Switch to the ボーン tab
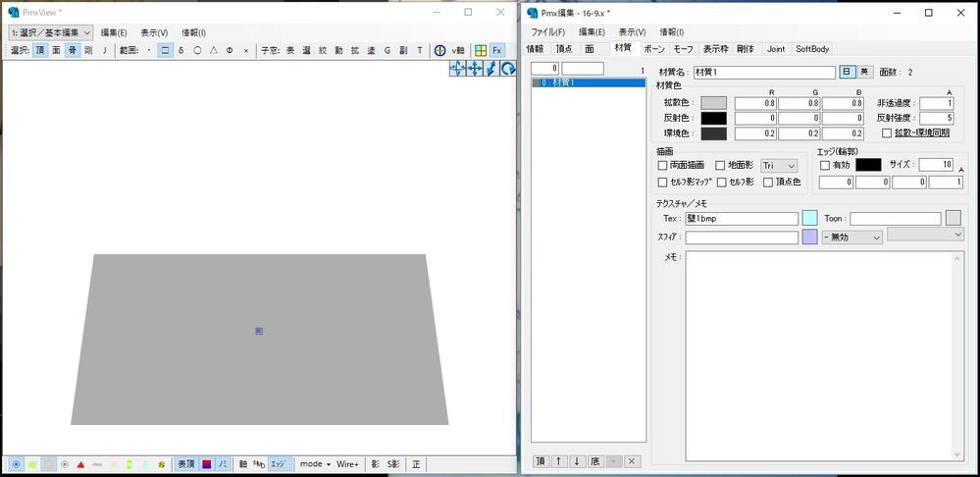Image resolution: width=980 pixels, height=477 pixels. (x=654, y=49)
